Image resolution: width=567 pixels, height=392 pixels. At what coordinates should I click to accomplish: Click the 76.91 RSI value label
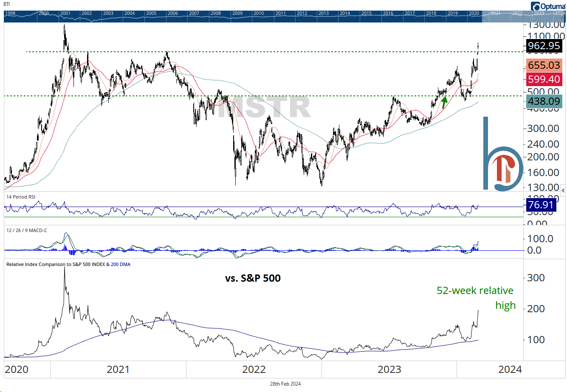point(541,205)
